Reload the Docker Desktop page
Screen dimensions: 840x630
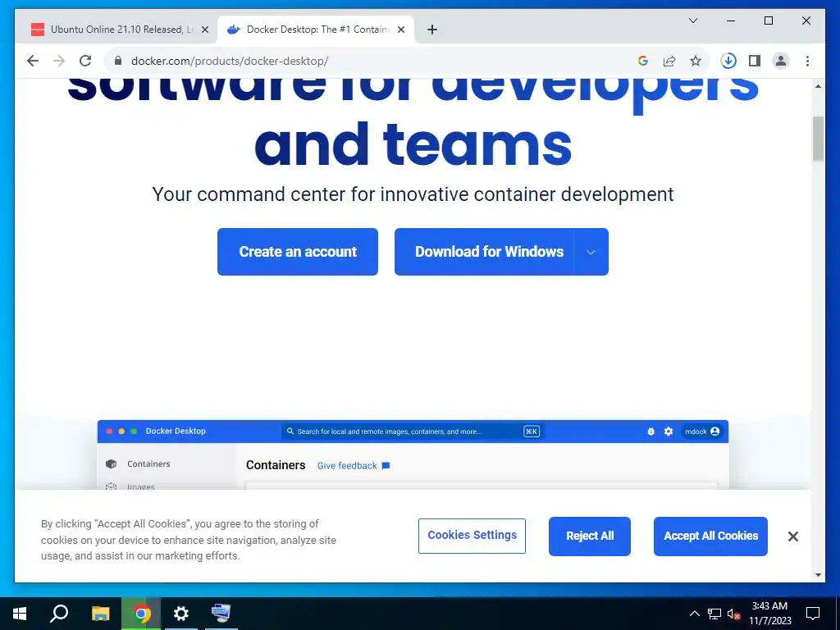85,61
